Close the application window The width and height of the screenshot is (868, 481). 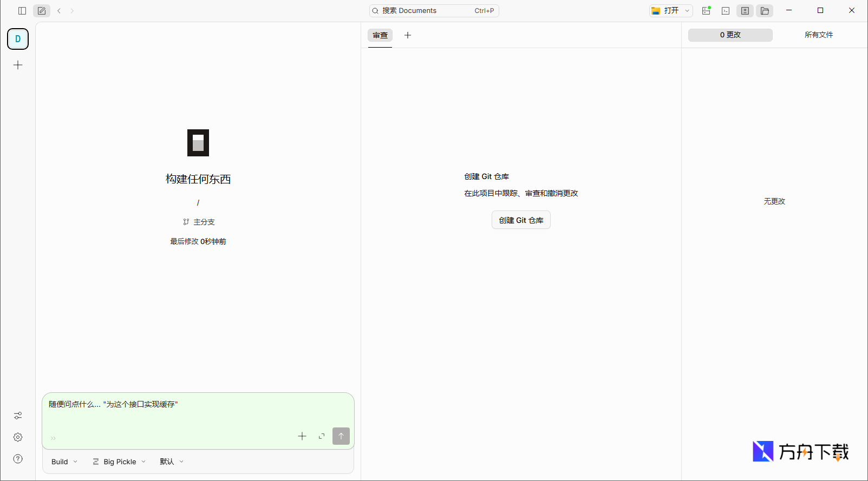(852, 10)
